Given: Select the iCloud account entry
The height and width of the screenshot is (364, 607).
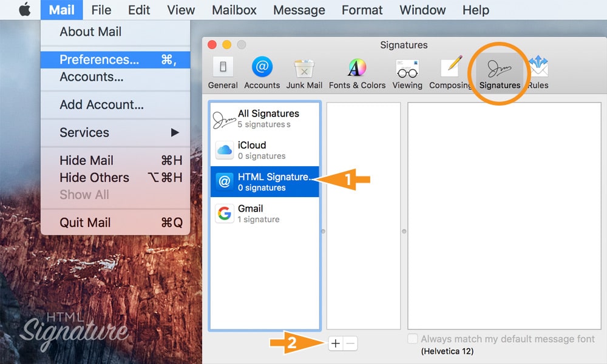Looking at the screenshot, I should coord(264,150).
